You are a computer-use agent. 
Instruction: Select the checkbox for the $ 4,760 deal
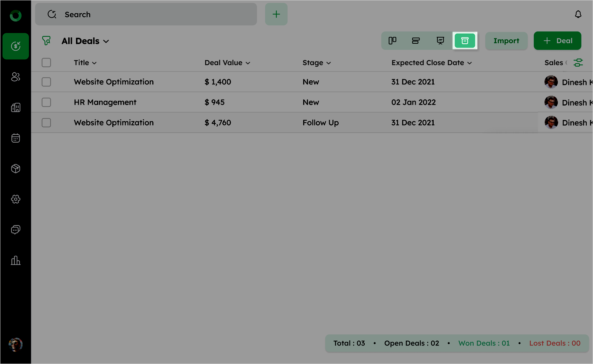point(46,123)
